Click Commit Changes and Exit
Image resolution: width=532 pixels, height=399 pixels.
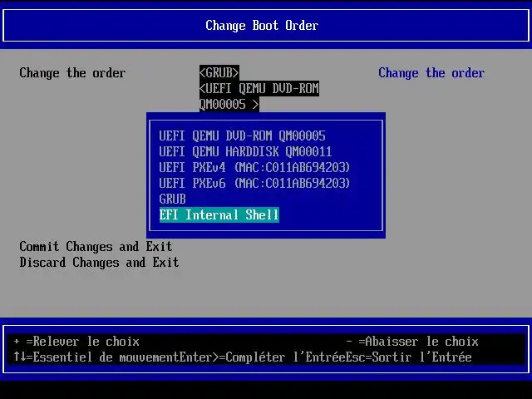(x=96, y=247)
